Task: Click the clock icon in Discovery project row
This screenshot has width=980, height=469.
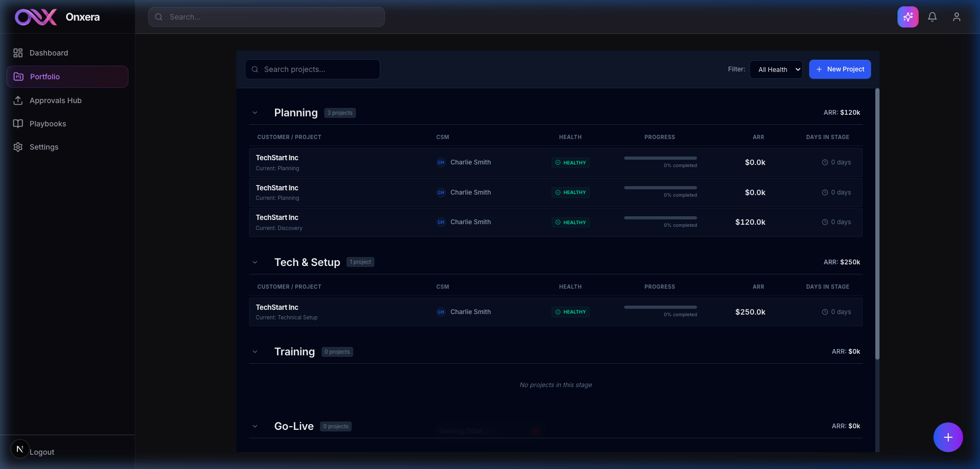Action: (825, 222)
